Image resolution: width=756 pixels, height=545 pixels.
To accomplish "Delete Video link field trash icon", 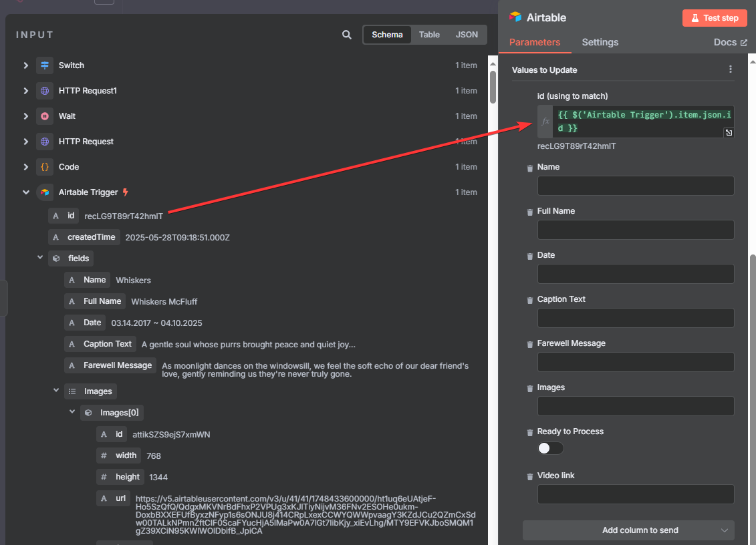I will 530,477.
